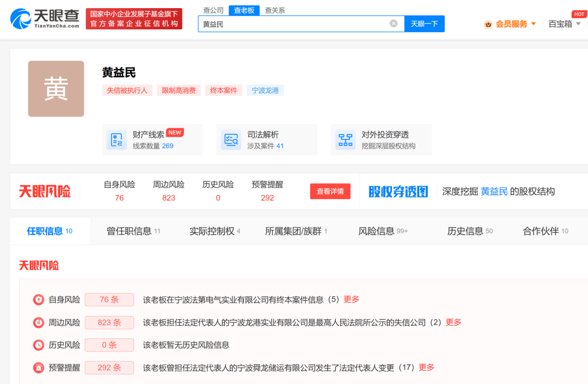Click the search input containing 黄益民
This screenshot has width=588, height=384.
pyautogui.click(x=294, y=24)
